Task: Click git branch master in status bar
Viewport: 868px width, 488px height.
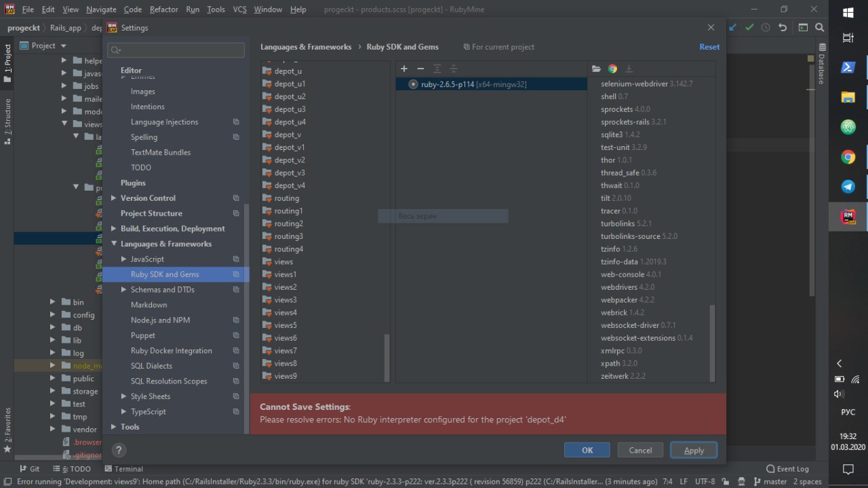Action: 770,481
